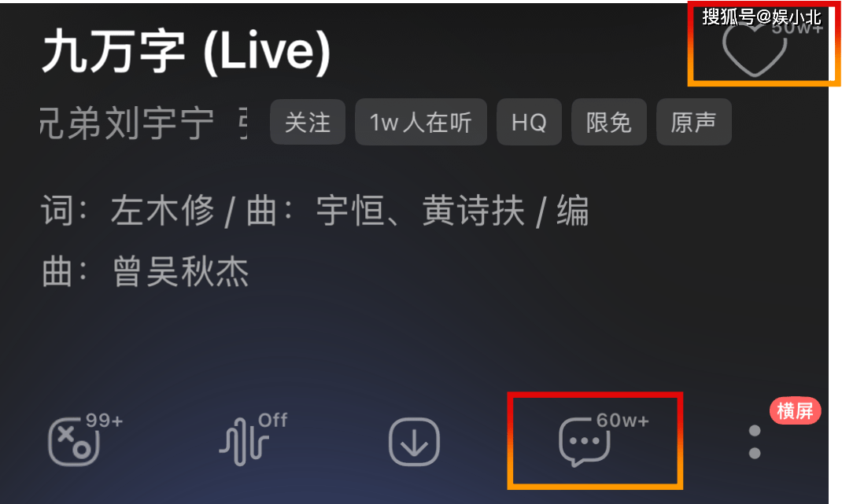
Task: Click the 搜狐号@娱小北 watermark
Action: coord(762,17)
